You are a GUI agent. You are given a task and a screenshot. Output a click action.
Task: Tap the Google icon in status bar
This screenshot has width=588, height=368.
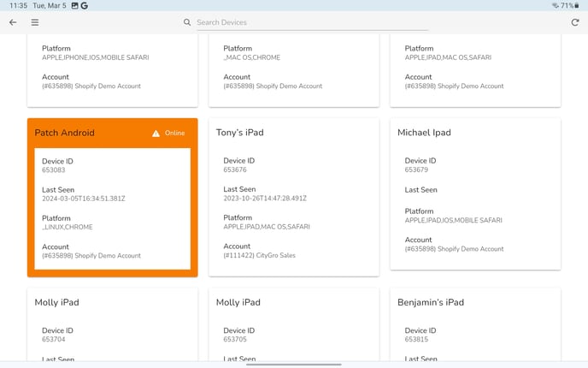(85, 6)
